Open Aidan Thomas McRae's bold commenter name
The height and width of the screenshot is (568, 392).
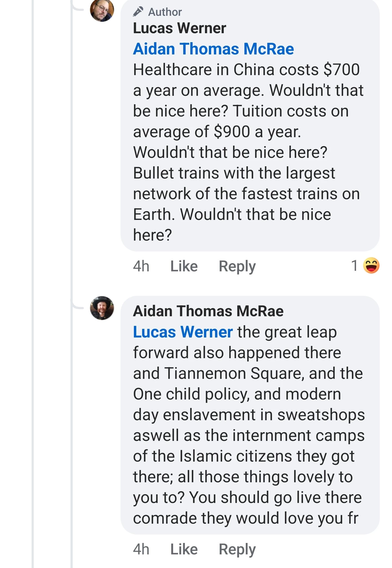point(208,311)
